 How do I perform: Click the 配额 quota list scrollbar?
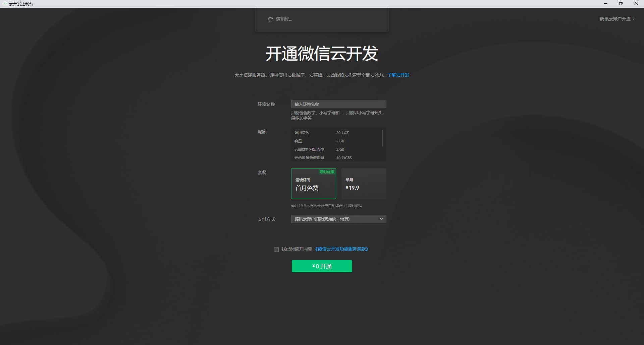coord(382,138)
